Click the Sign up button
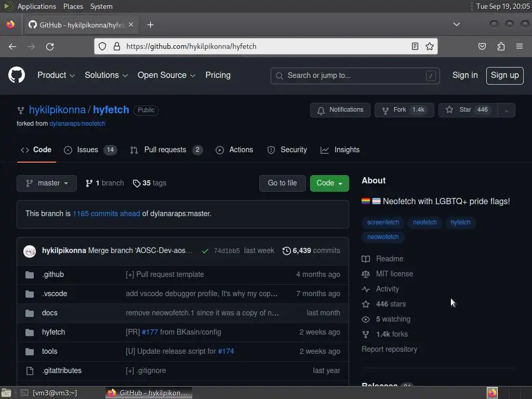 click(x=504, y=75)
